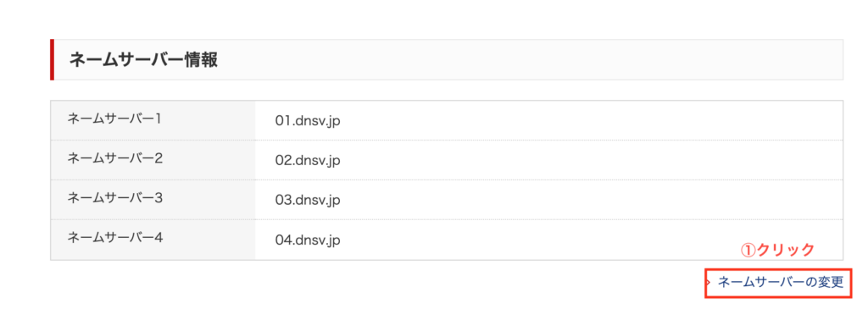Screen dimensions: 868x320
Task: Click the 変更 word in the bottom link
Action: tap(830, 283)
